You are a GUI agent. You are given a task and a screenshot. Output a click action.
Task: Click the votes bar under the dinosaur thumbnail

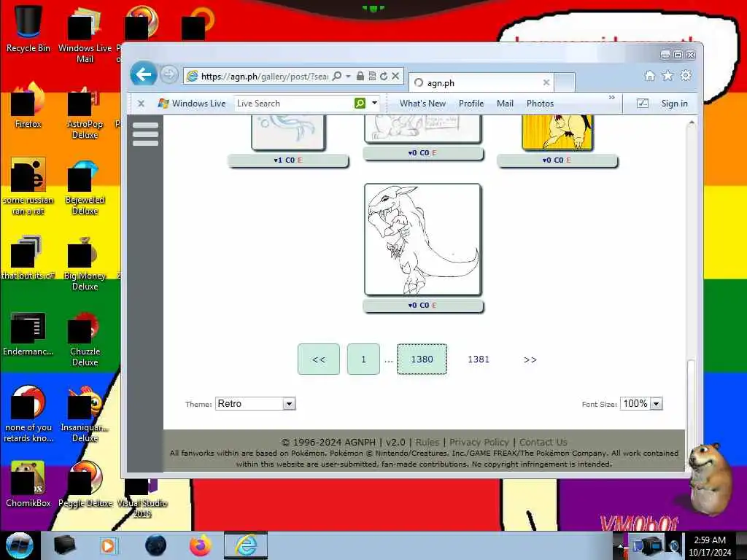click(x=422, y=306)
